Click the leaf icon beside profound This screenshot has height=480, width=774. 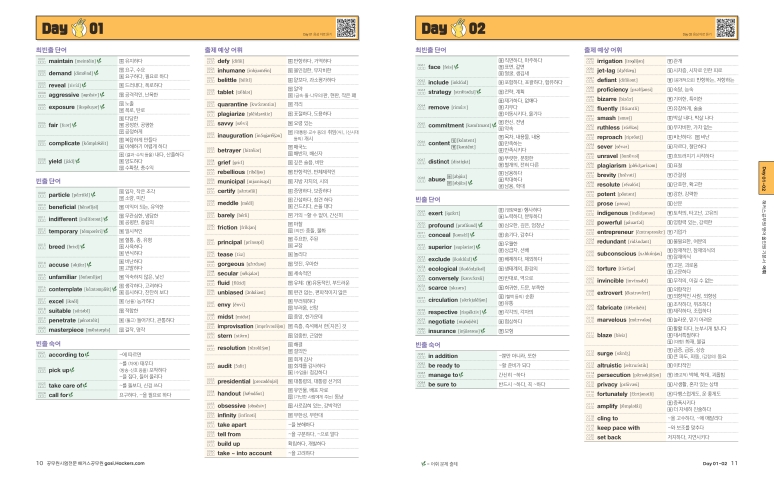click(480, 225)
